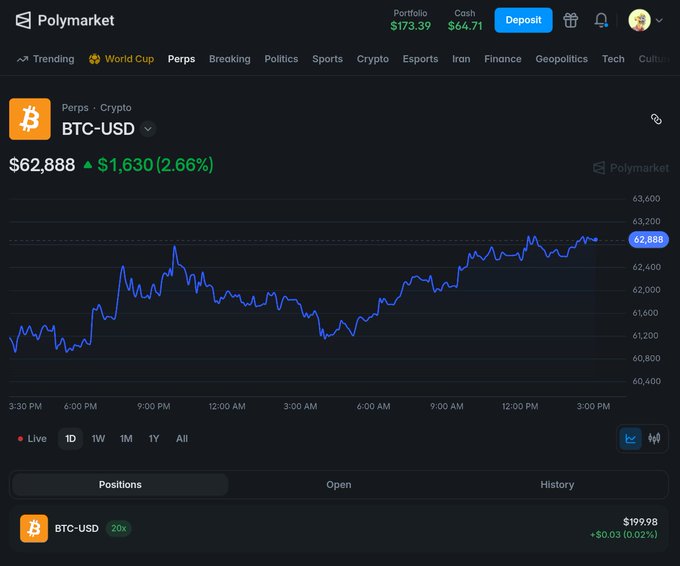The width and height of the screenshot is (680, 566).
Task: Switch to line chart view
Action: tap(631, 438)
